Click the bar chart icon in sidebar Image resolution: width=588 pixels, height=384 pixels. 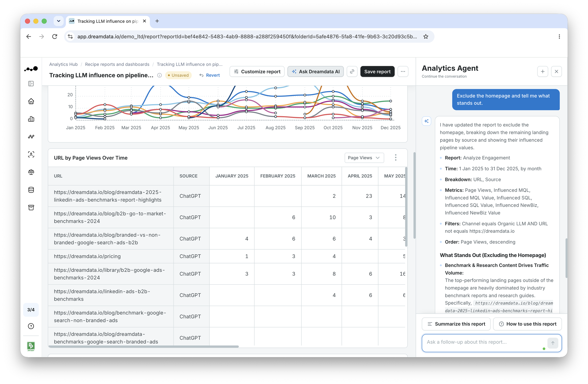(31, 119)
